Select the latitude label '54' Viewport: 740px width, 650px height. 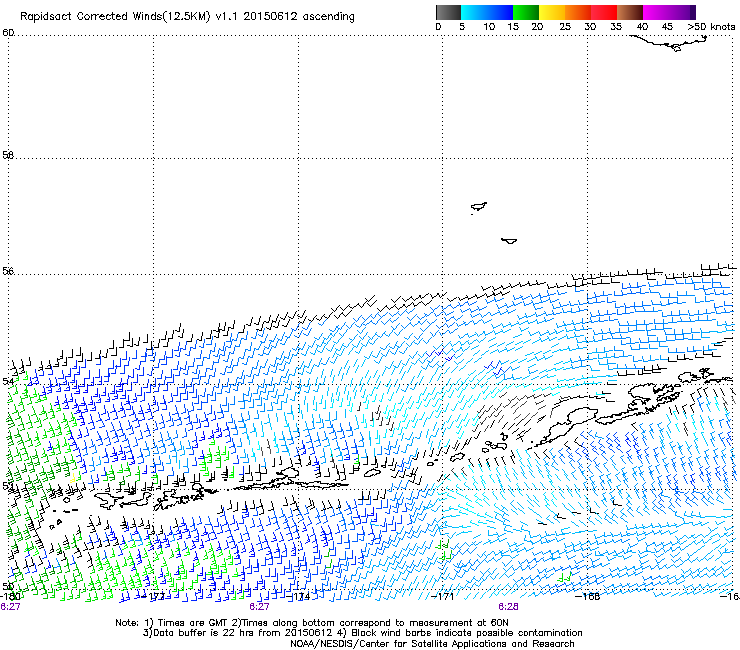(8, 381)
